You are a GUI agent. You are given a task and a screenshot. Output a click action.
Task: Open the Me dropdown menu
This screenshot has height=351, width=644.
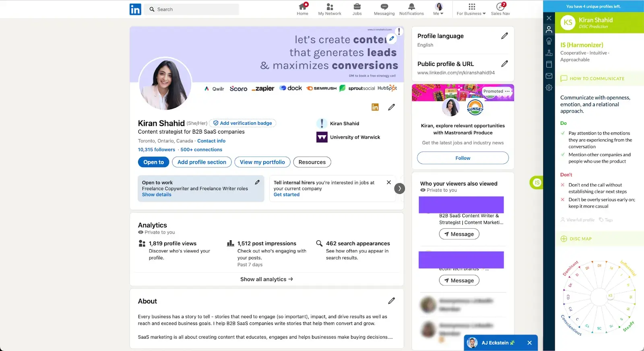point(439,9)
